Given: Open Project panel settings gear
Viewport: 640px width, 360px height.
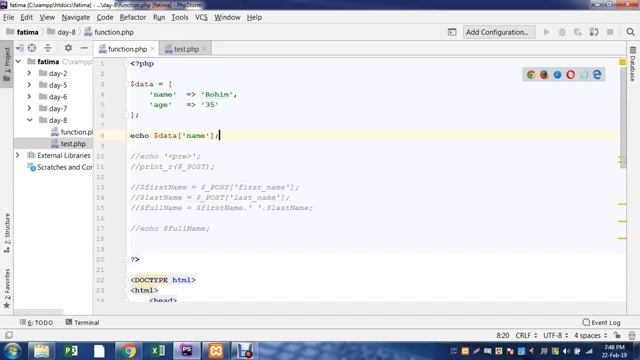Looking at the screenshot, I should point(68,48).
